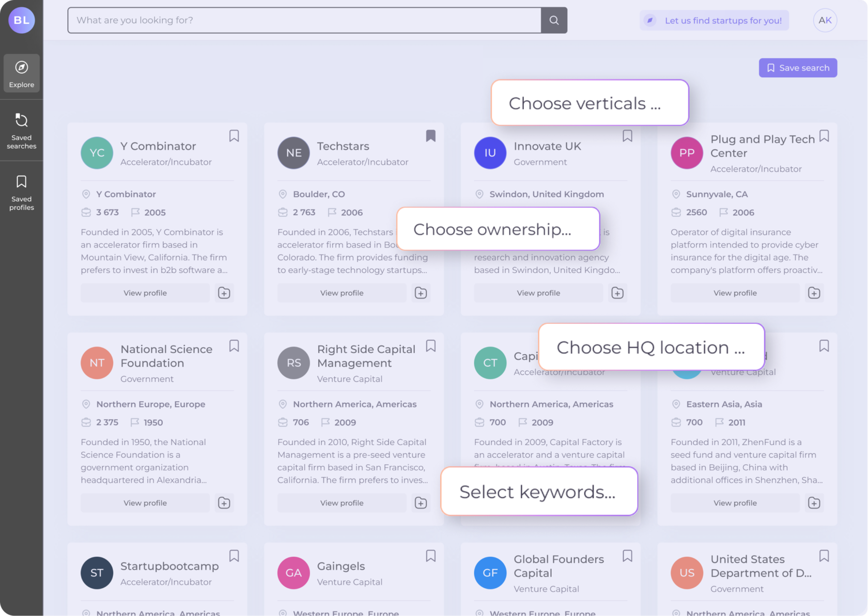View profile of Techstars
Viewport: 868px width, 616px height.
click(342, 293)
